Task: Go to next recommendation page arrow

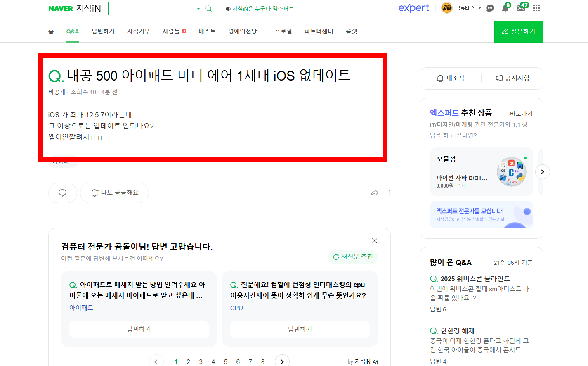Action: [x=282, y=361]
